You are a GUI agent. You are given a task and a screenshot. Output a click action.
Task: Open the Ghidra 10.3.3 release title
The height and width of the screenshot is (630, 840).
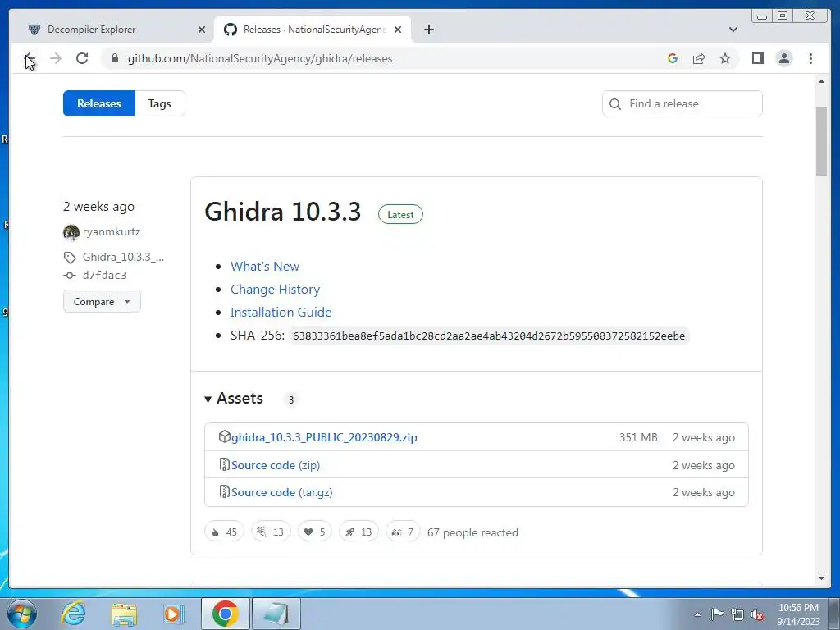point(283,212)
